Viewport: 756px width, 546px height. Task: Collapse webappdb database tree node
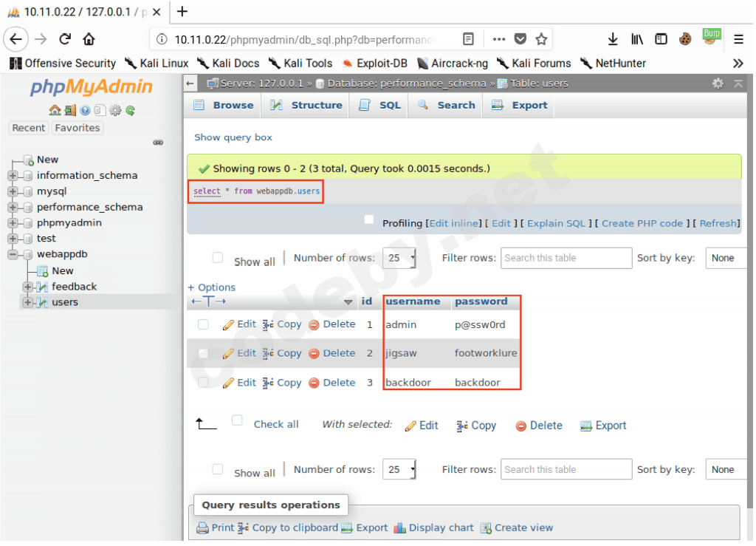click(13, 255)
